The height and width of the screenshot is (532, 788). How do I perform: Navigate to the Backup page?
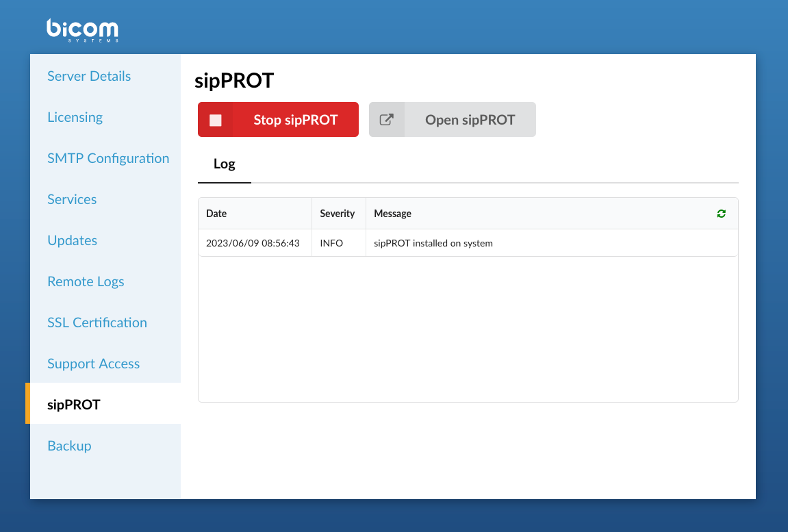click(69, 446)
